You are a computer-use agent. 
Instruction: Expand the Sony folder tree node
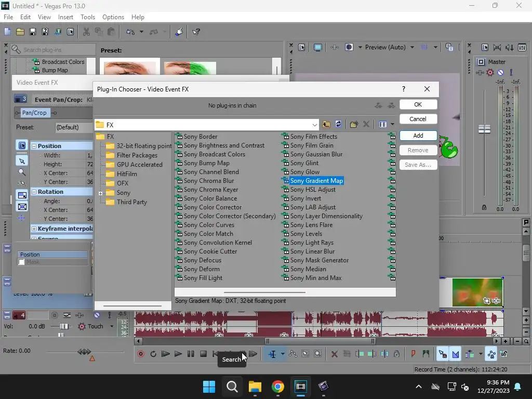pyautogui.click(x=100, y=193)
